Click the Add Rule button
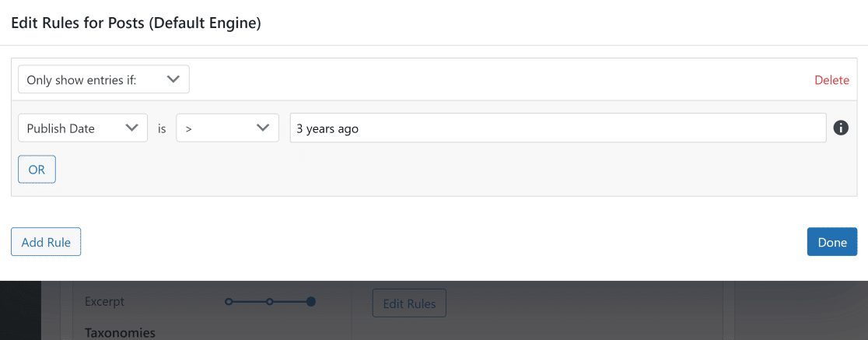 click(x=46, y=242)
